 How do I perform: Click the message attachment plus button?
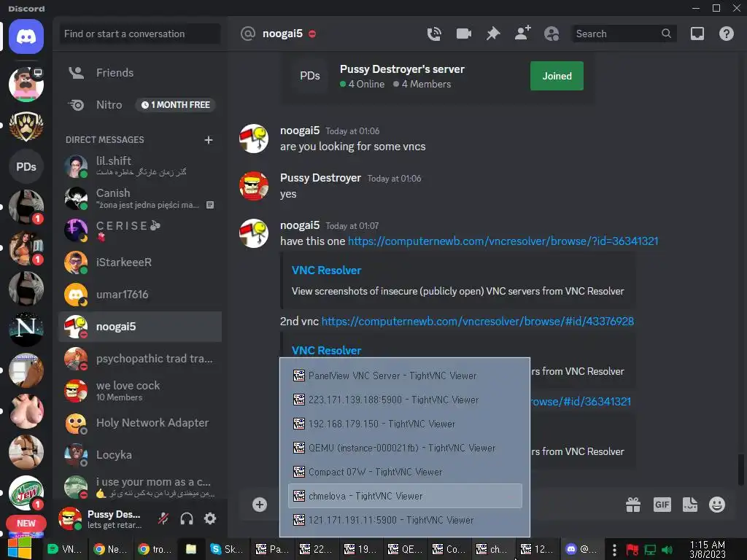point(260,505)
